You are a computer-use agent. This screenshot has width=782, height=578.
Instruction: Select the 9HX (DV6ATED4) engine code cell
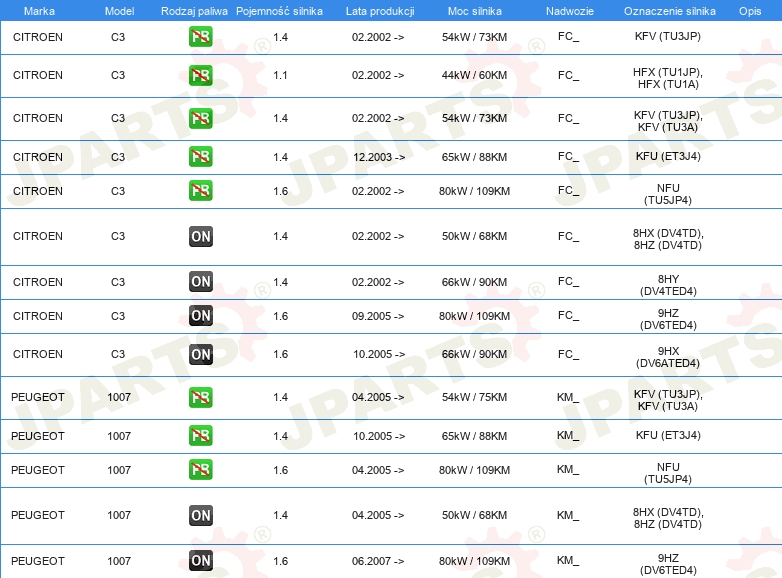668,357
